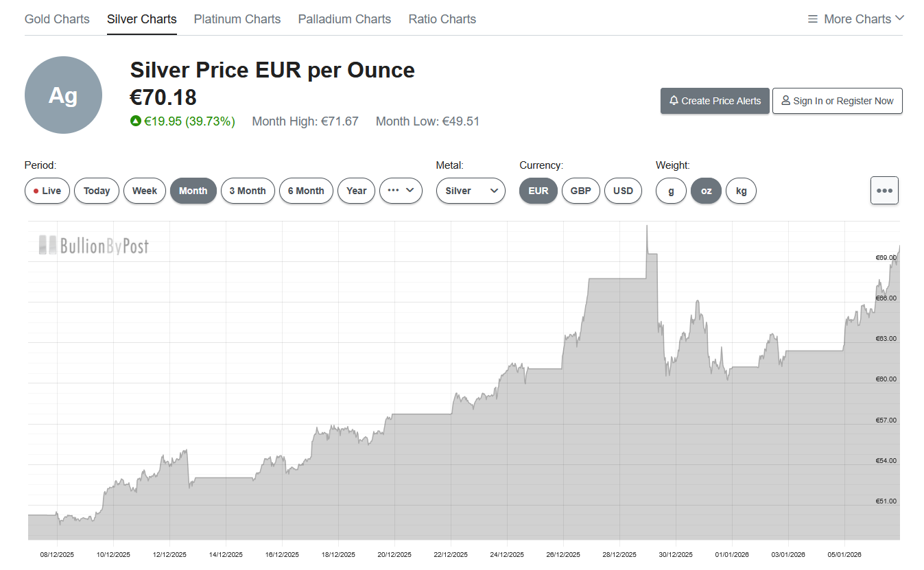Image resolution: width=924 pixels, height=570 pixels.
Task: Click the 10/12/2025 date axis label
Action: [113, 554]
